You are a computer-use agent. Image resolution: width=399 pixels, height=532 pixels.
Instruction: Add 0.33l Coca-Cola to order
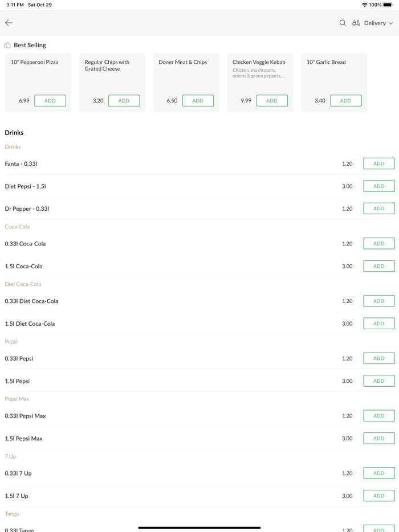tap(378, 243)
